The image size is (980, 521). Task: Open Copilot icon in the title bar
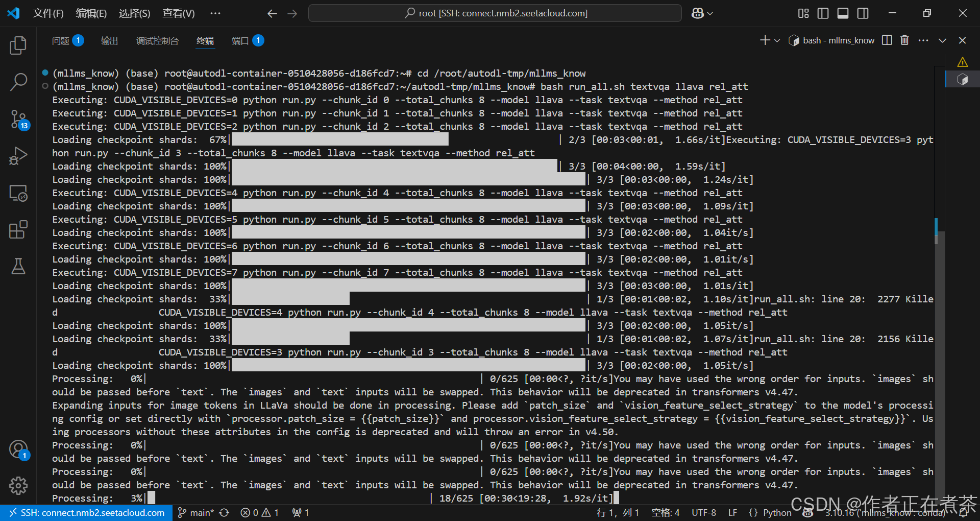[697, 13]
